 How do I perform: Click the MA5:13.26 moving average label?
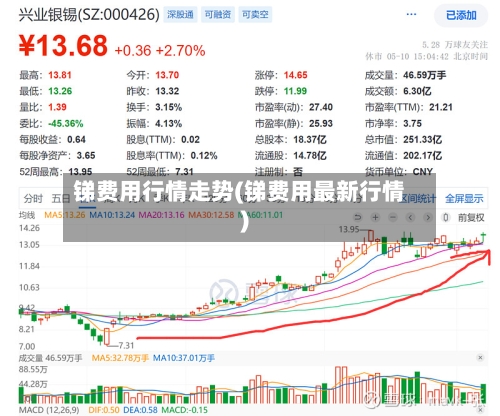65,215
